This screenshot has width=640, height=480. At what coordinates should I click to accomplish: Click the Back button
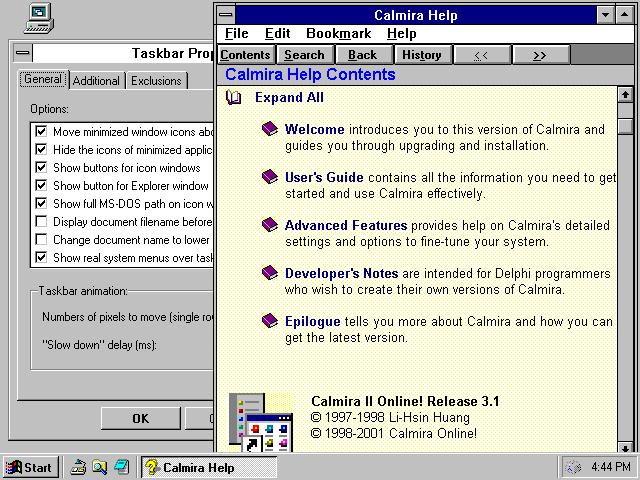(x=362, y=55)
